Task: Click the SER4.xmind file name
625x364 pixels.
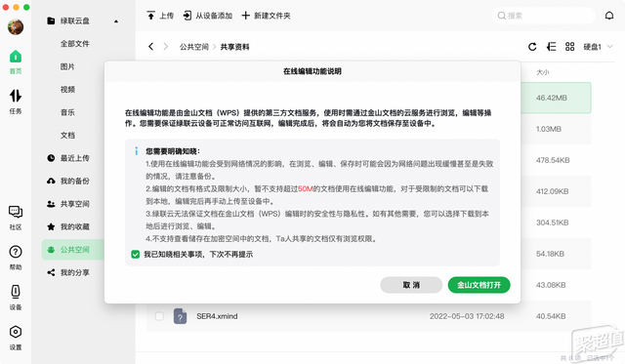Action: (x=217, y=316)
